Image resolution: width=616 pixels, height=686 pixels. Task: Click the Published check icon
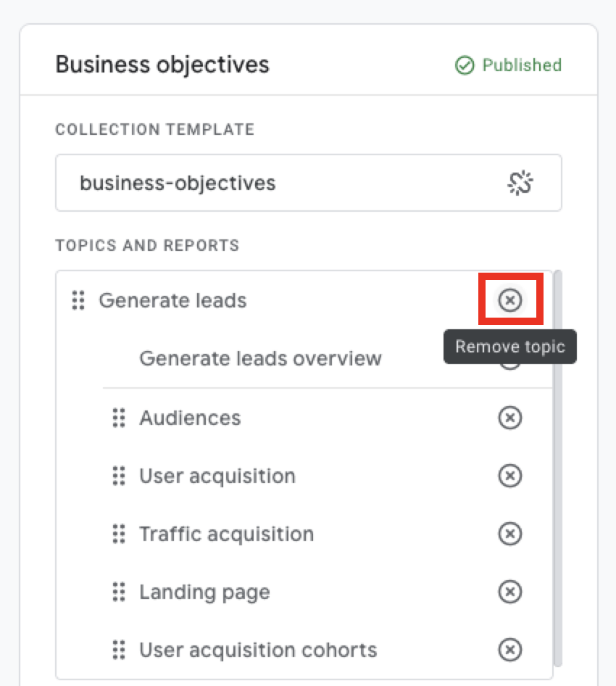click(465, 65)
